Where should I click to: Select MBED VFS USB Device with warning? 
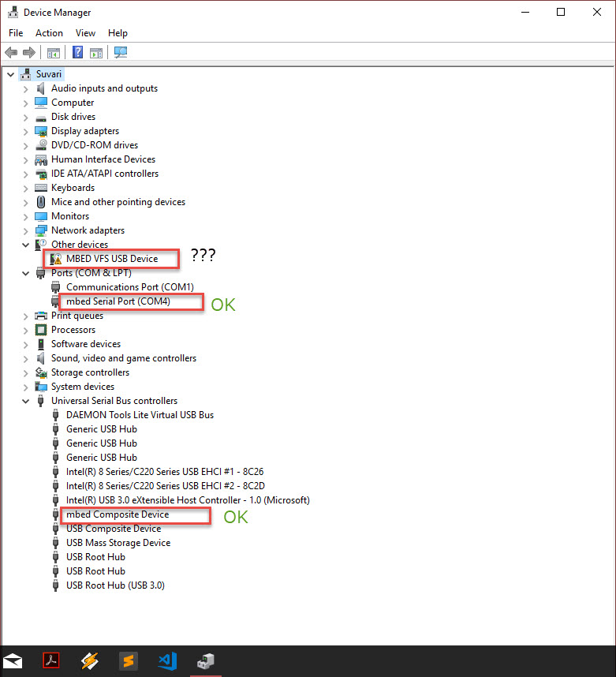click(x=111, y=259)
